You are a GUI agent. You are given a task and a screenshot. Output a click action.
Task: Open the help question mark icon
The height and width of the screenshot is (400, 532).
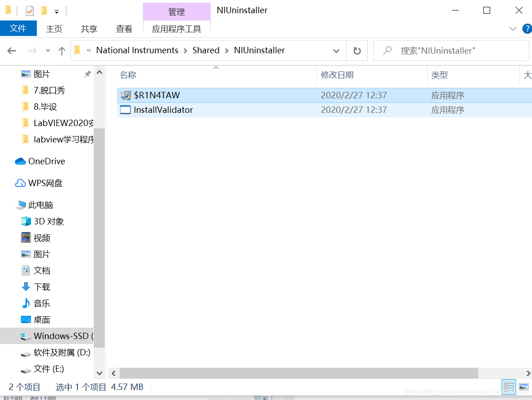[x=527, y=29]
